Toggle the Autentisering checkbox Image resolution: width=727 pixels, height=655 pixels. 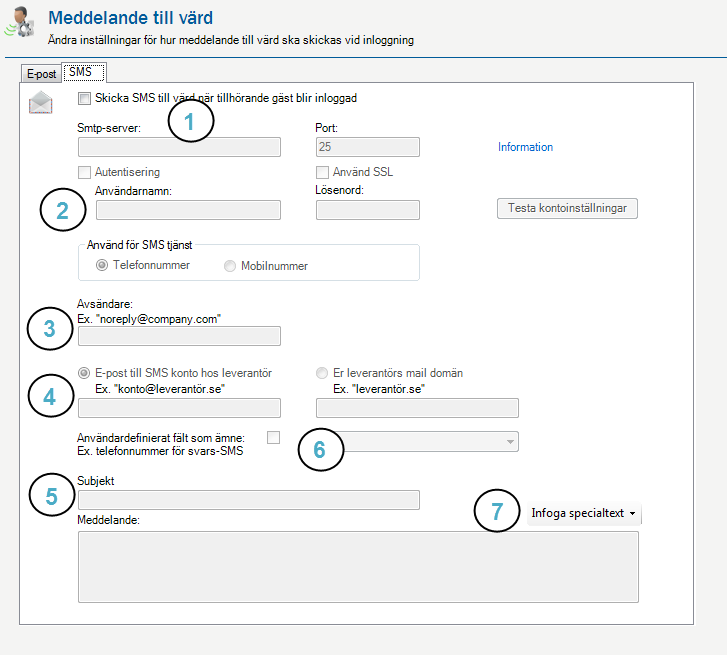pos(84,172)
